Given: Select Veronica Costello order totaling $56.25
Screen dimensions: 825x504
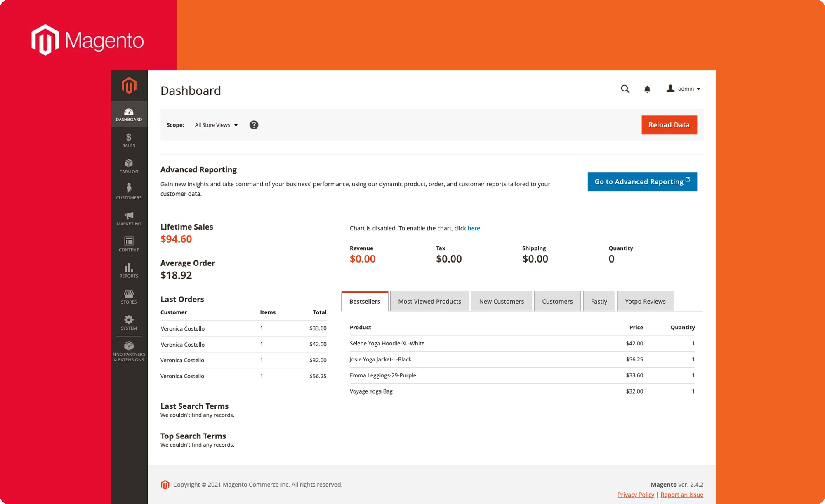Looking at the screenshot, I should pos(243,376).
